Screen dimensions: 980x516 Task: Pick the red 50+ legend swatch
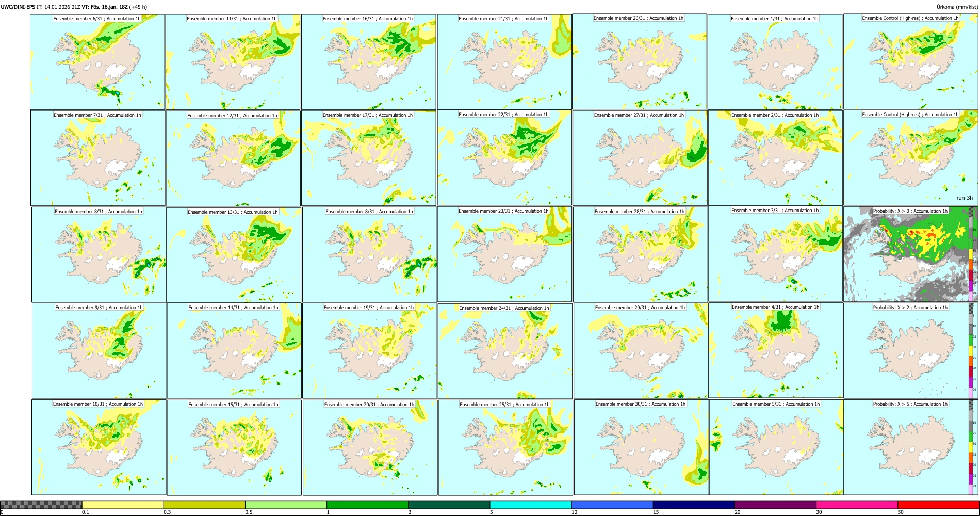click(x=938, y=505)
